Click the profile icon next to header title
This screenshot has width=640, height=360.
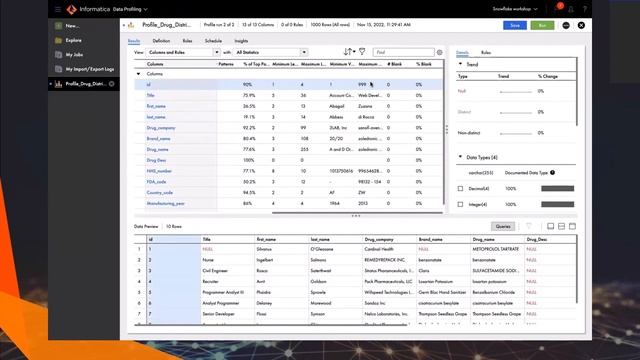click(131, 25)
